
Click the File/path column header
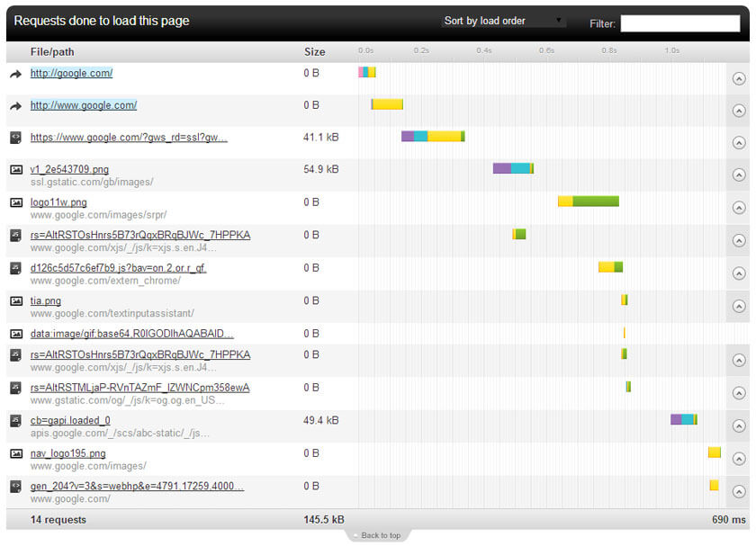tap(52, 51)
